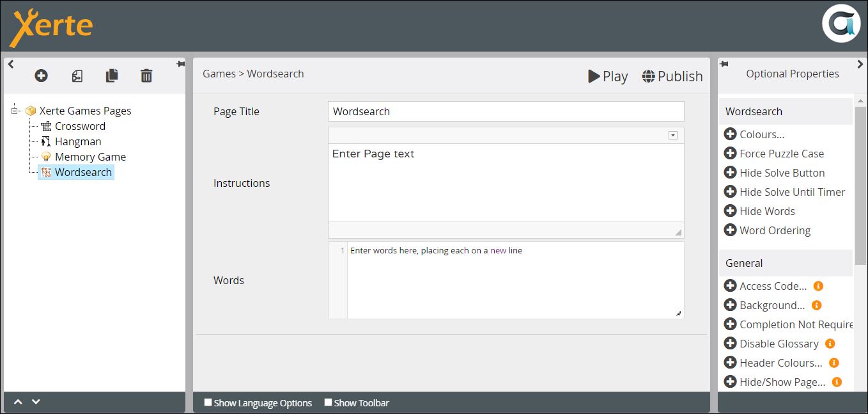Collapse the left panel with the chevron

click(11, 64)
